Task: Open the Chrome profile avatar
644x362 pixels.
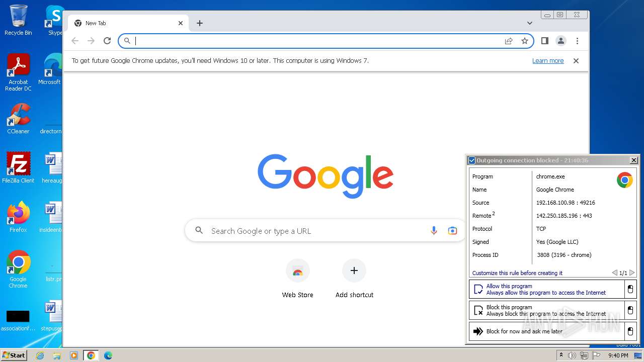Action: (x=560, y=41)
